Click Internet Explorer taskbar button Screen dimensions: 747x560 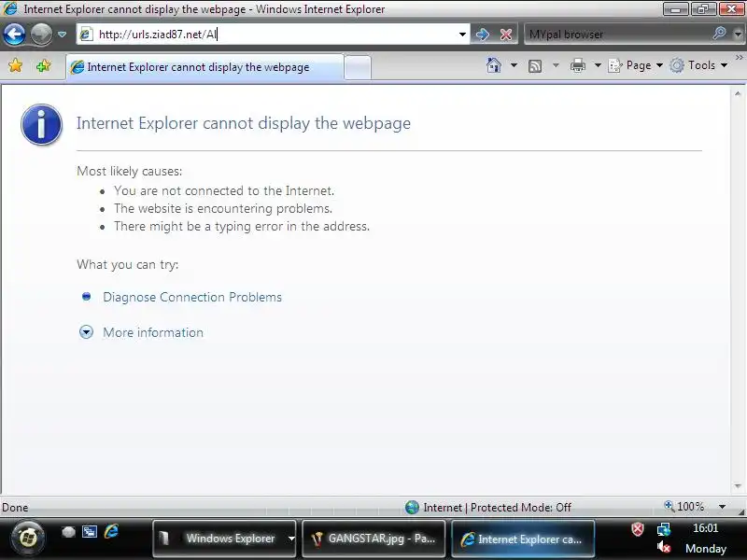pos(523,539)
